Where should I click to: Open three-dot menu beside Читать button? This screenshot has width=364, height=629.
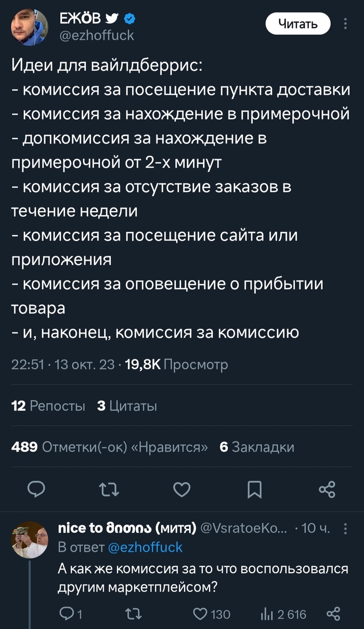click(x=346, y=24)
